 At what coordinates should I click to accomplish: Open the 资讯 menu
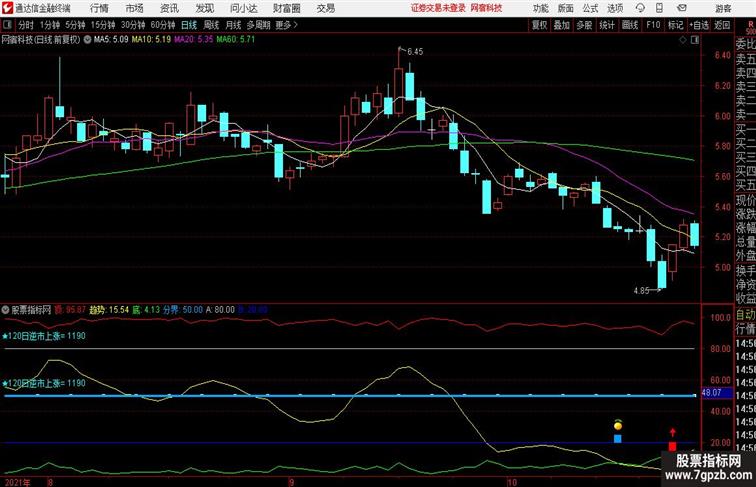(x=169, y=8)
